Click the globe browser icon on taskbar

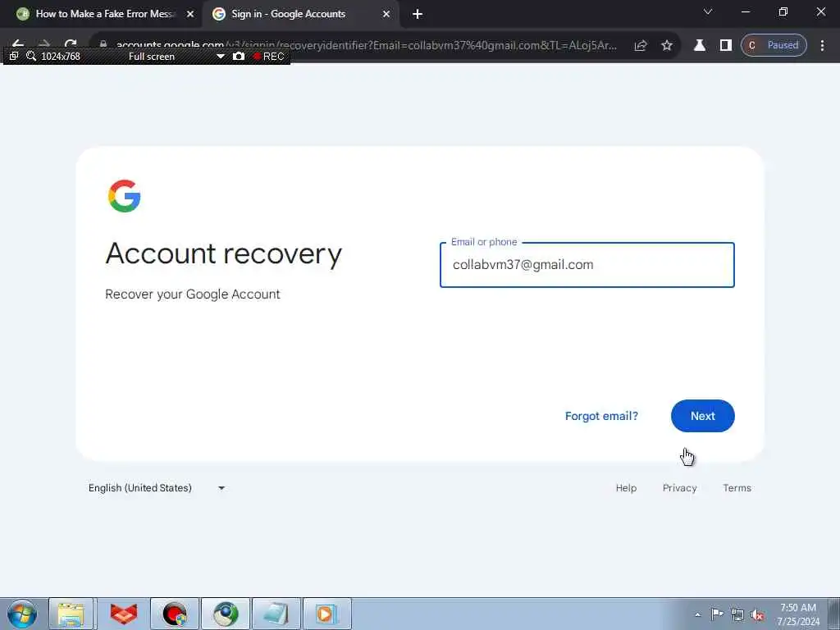point(226,614)
